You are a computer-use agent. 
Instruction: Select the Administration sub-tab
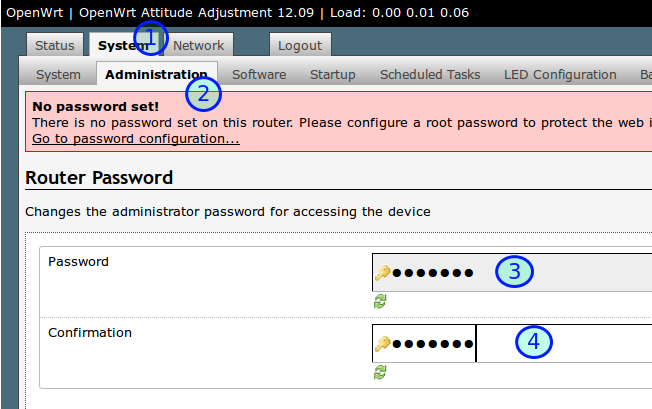(155, 75)
